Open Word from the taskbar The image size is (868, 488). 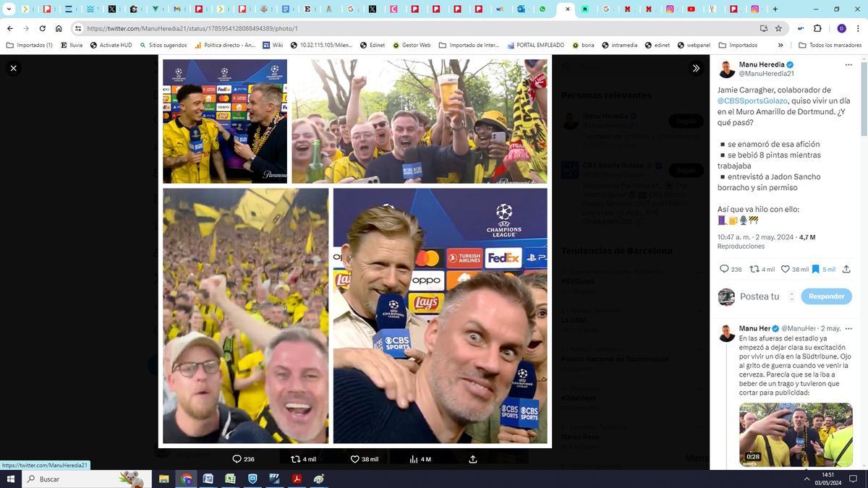point(208,479)
